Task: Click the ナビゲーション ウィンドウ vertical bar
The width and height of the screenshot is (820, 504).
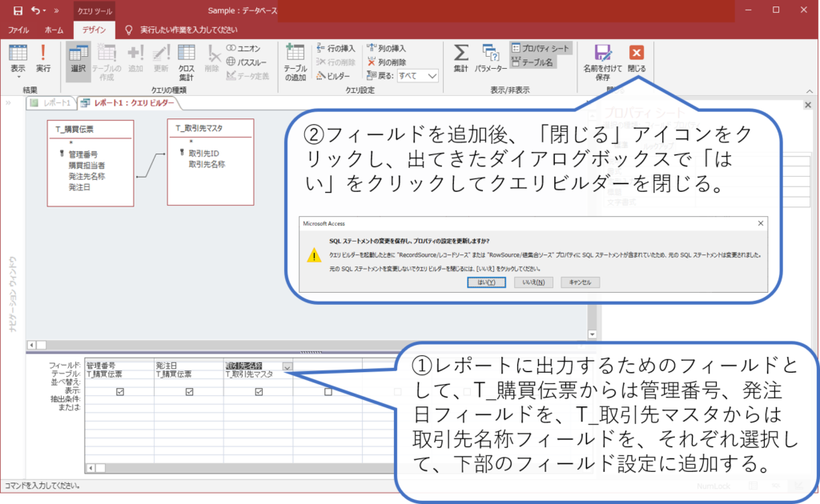Action: click(13, 294)
